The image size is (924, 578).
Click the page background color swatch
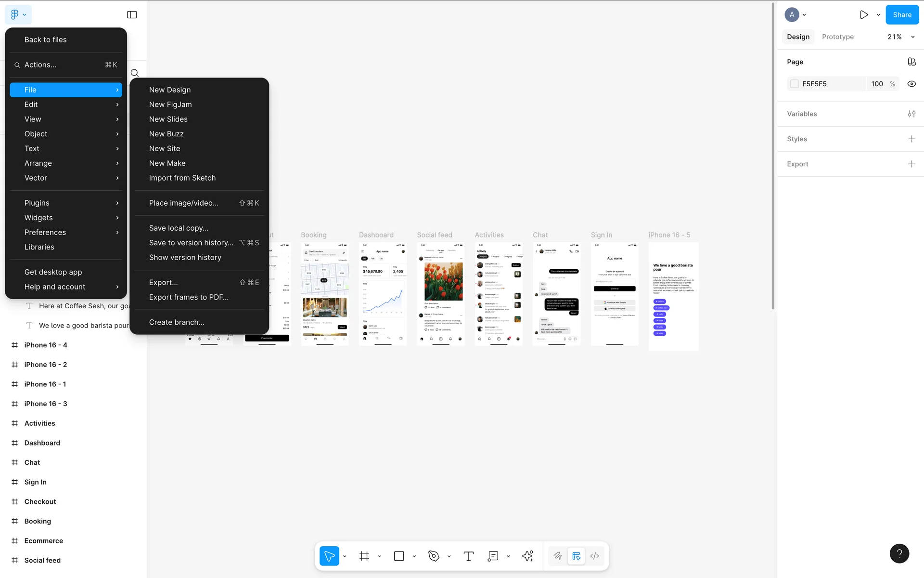[795, 84]
